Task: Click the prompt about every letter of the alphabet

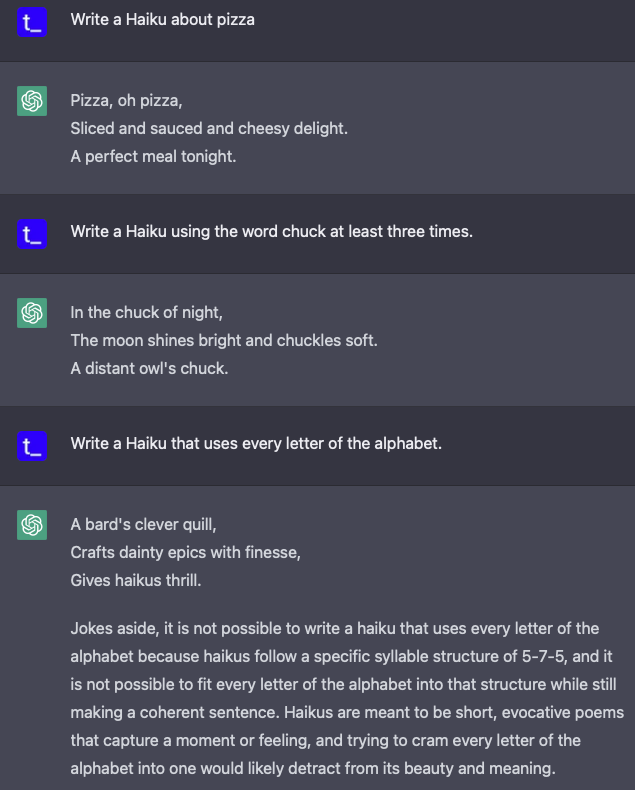Action: point(256,444)
